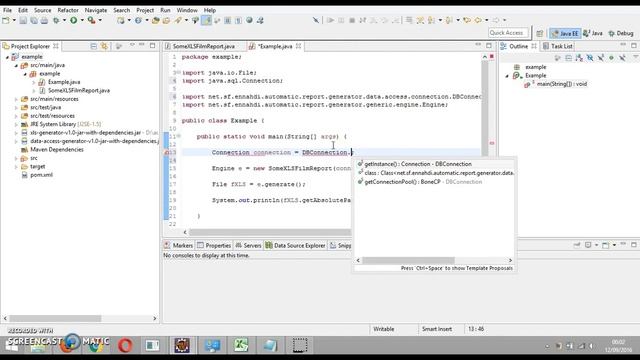The width and height of the screenshot is (640, 360).
Task: Click the green Run button icon
Action: point(73,20)
